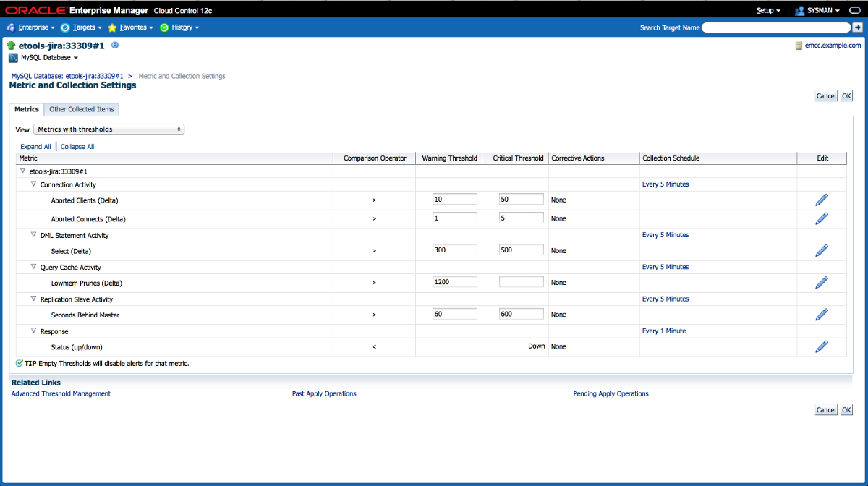Click info icon beside etools-jira:33309#1 title
This screenshot has height=486, width=868.
click(x=115, y=45)
